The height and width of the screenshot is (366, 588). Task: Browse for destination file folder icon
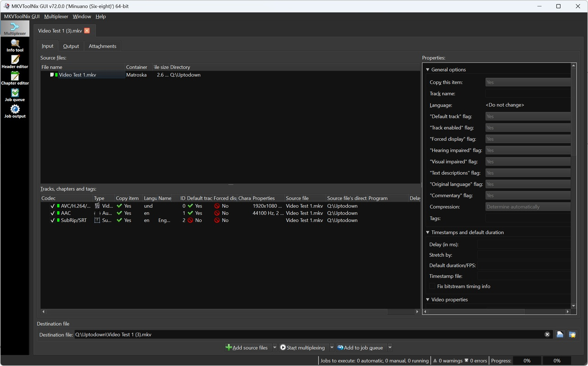click(x=560, y=334)
